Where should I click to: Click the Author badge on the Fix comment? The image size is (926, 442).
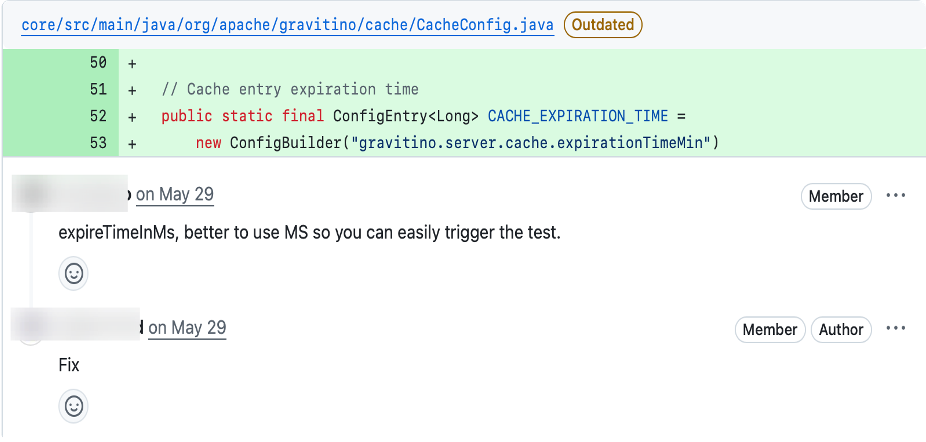point(841,330)
